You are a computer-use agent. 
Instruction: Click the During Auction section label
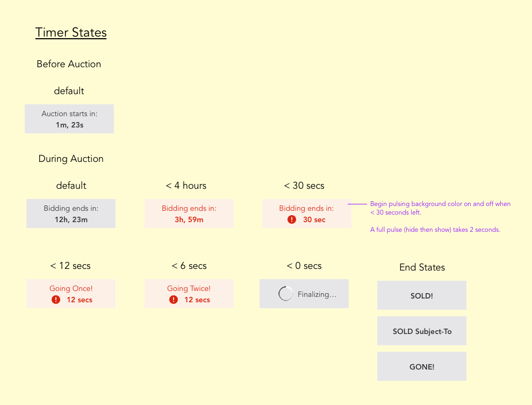(x=71, y=159)
